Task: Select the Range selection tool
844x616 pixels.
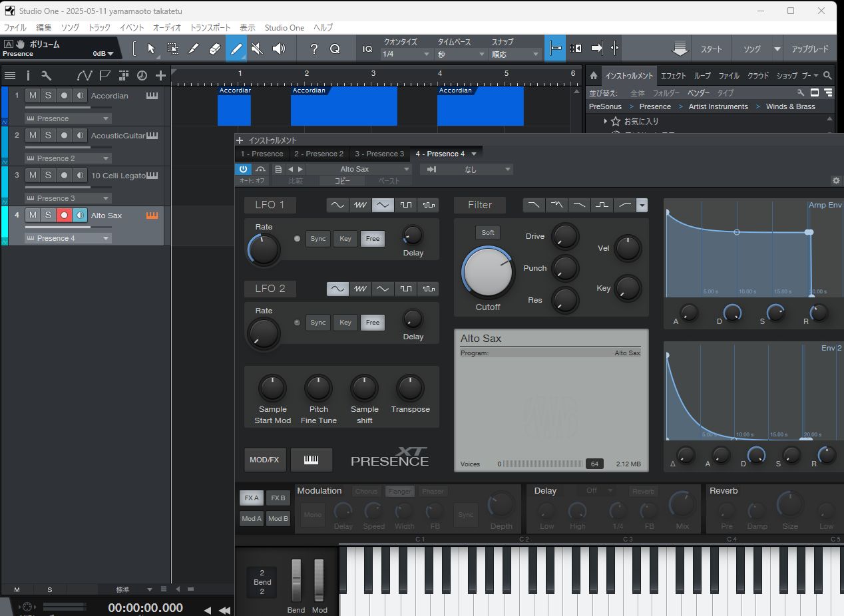Action: (x=172, y=49)
